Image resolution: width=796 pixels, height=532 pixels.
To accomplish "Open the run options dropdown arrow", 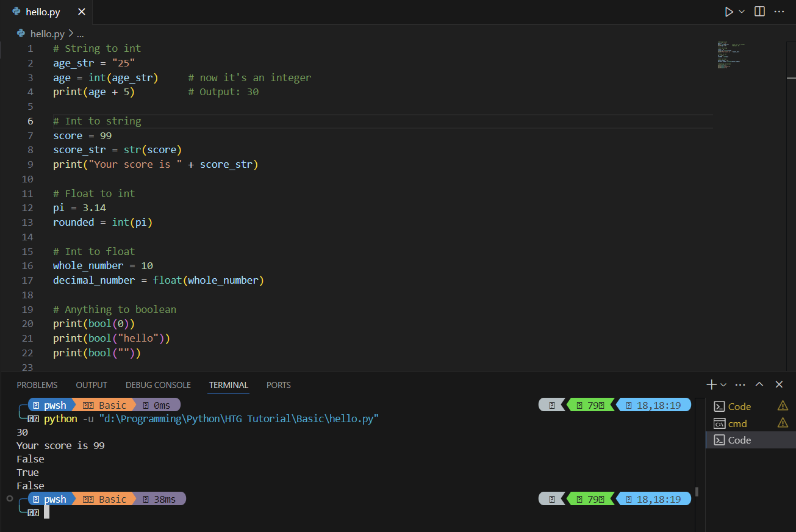I will pyautogui.click(x=742, y=12).
